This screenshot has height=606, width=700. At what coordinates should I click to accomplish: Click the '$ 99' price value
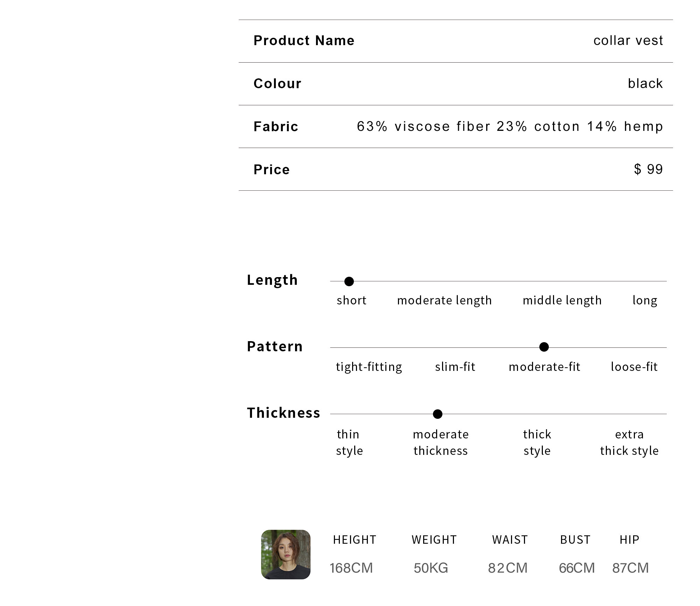pyautogui.click(x=648, y=169)
